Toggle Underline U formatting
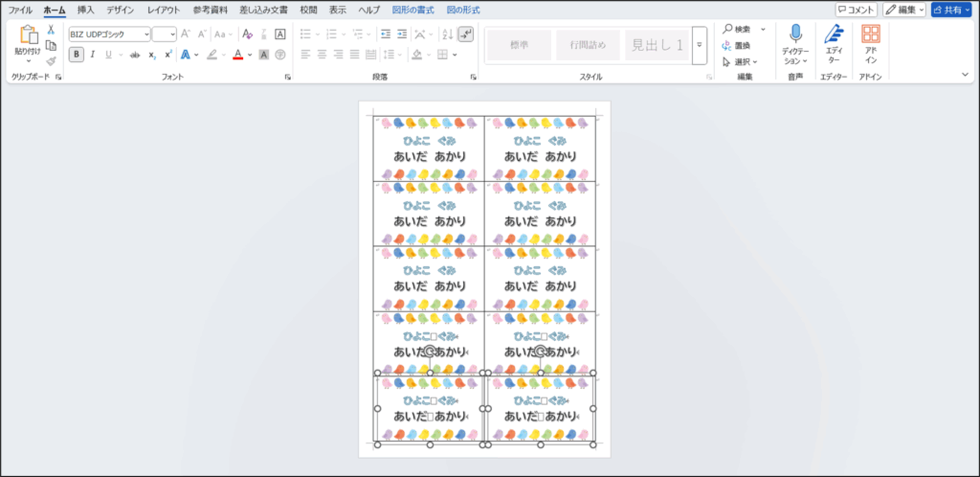Viewport: 980px width, 477px height. click(107, 55)
